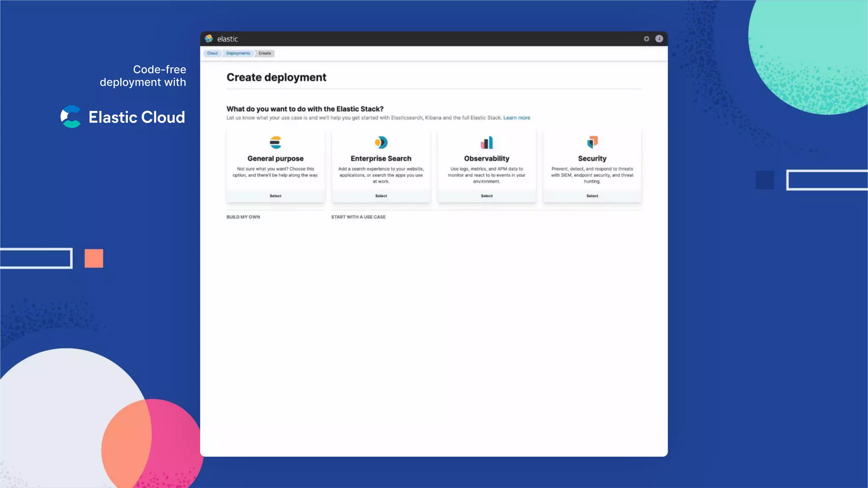The width and height of the screenshot is (868, 488).
Task: Click the Observability card title
Action: 487,158
